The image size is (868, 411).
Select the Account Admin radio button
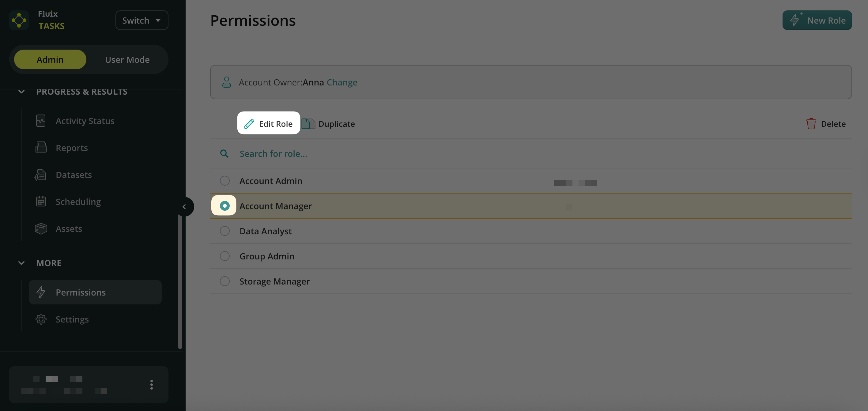click(225, 181)
